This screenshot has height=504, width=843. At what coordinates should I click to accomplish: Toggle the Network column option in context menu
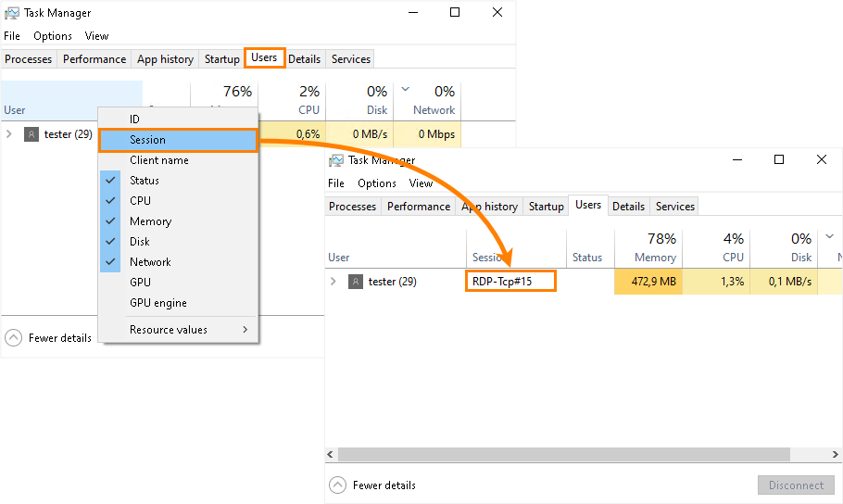179,262
